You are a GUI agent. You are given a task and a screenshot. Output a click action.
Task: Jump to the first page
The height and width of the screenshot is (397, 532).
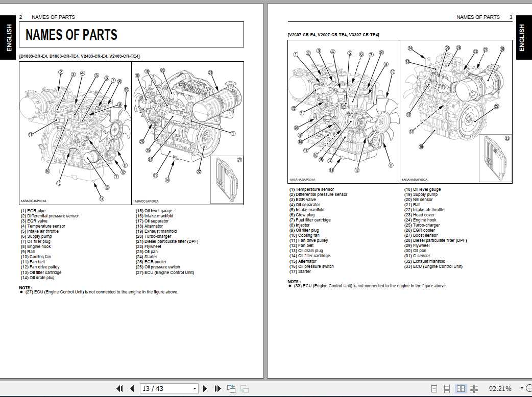click(119, 388)
